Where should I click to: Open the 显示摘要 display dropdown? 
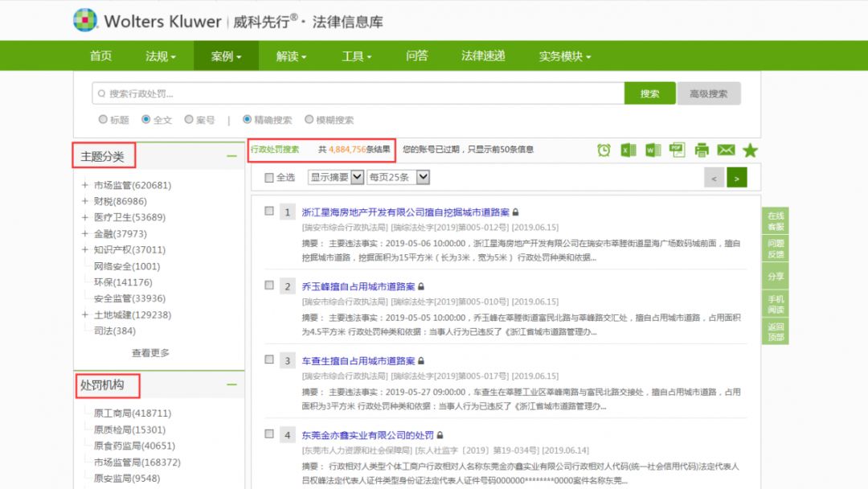coord(336,177)
